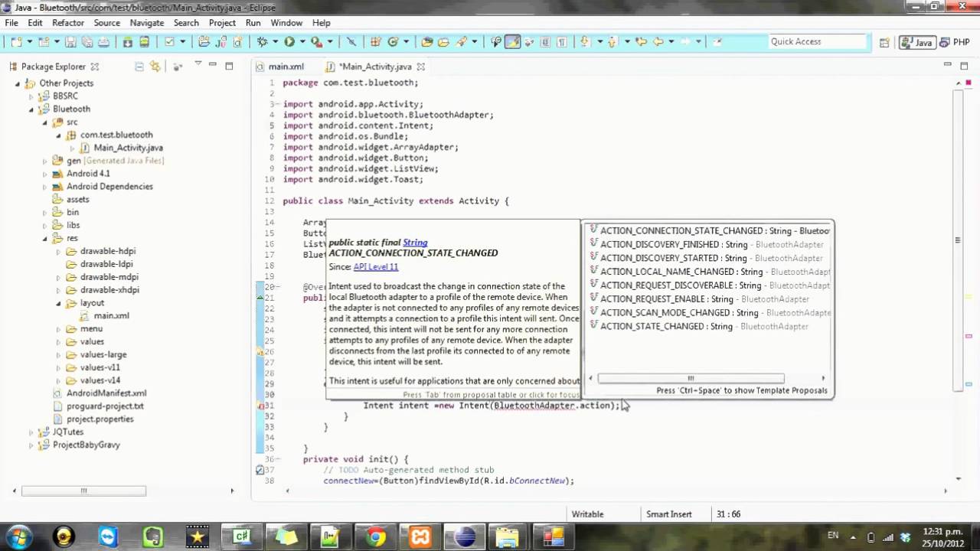Viewport: 980px width, 551px height.
Task: Open the New file dropdown arrow
Action: tap(29, 42)
